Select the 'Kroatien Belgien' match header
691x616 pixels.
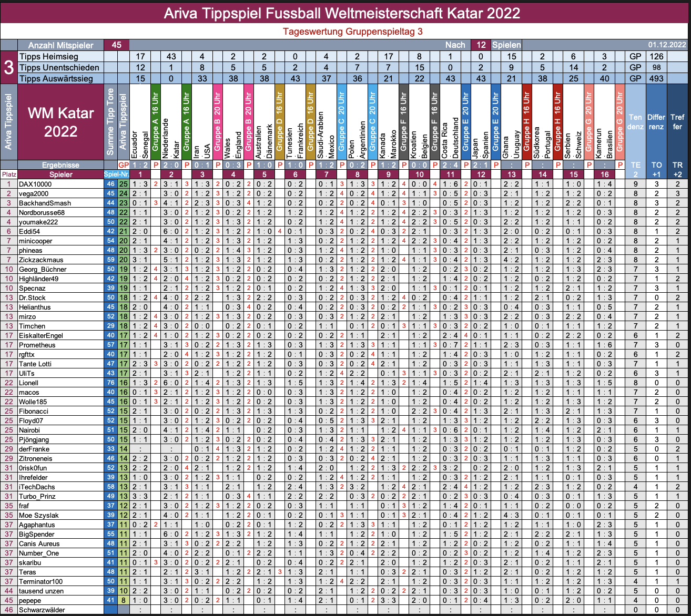[419, 122]
